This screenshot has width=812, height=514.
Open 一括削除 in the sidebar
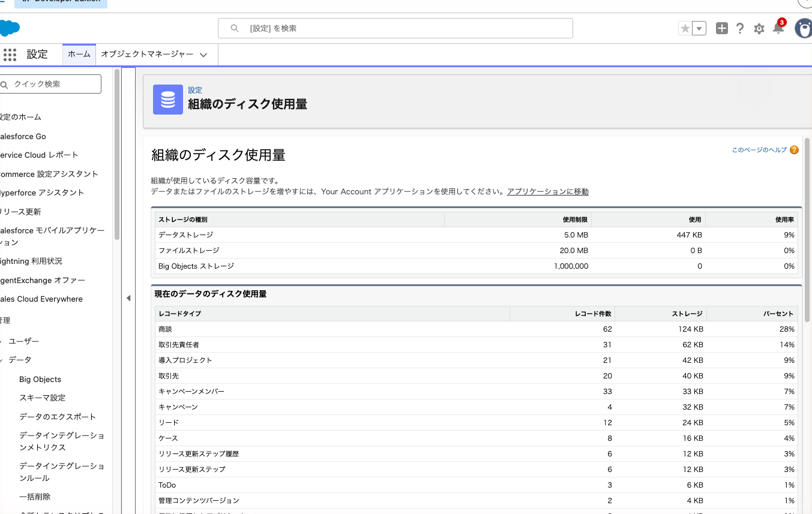coord(35,497)
